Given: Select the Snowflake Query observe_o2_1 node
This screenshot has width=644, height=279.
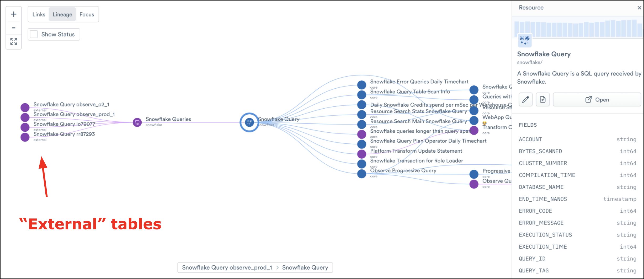Looking at the screenshot, I should (25, 107).
